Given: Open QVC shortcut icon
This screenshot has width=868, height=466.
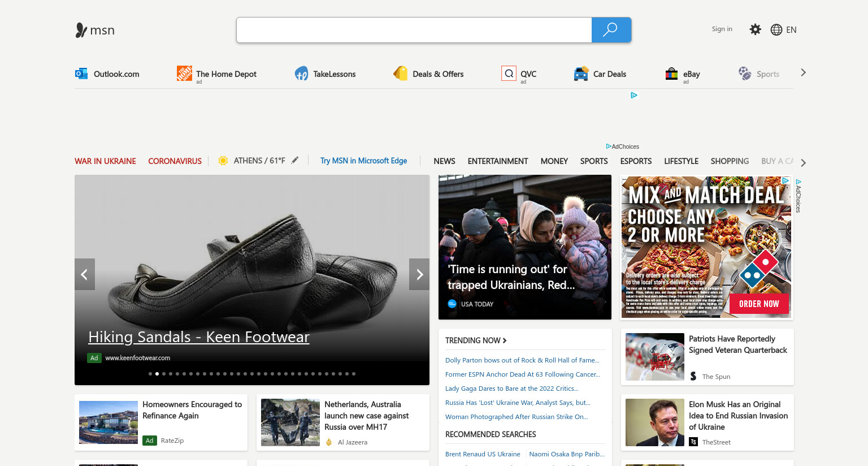Looking at the screenshot, I should click(x=509, y=74).
